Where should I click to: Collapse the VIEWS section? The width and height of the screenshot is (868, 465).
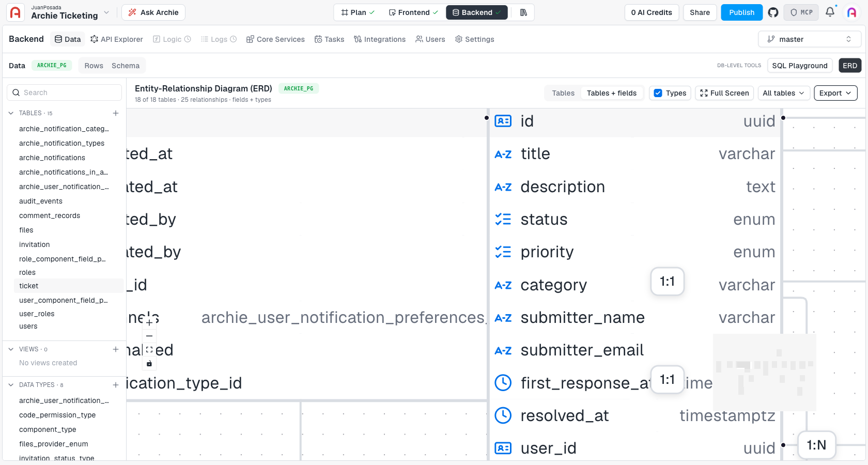click(11, 349)
